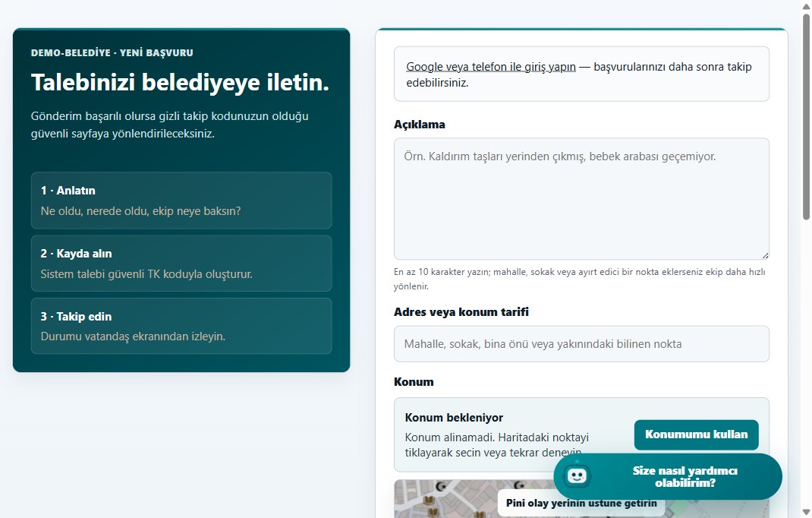This screenshot has height=518, width=812.
Task: Grab the textarea resize handle corner
Action: [765, 255]
